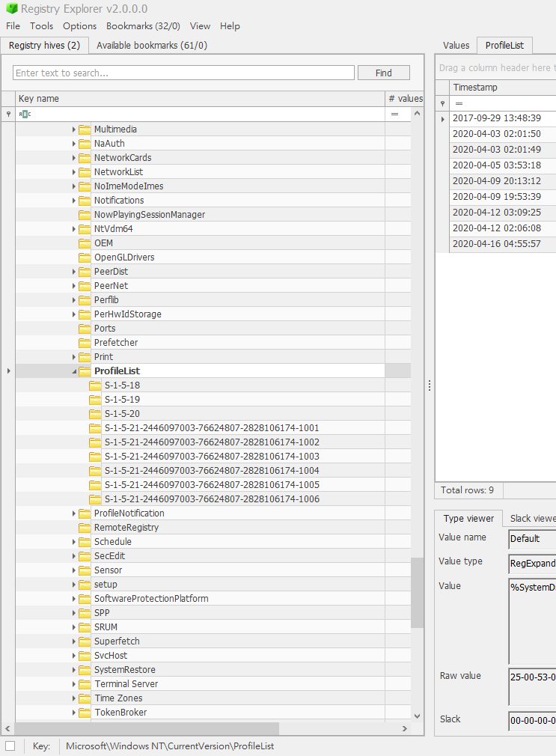The height and width of the screenshot is (756, 556).
Task: Click the search text input field
Action: click(x=184, y=73)
